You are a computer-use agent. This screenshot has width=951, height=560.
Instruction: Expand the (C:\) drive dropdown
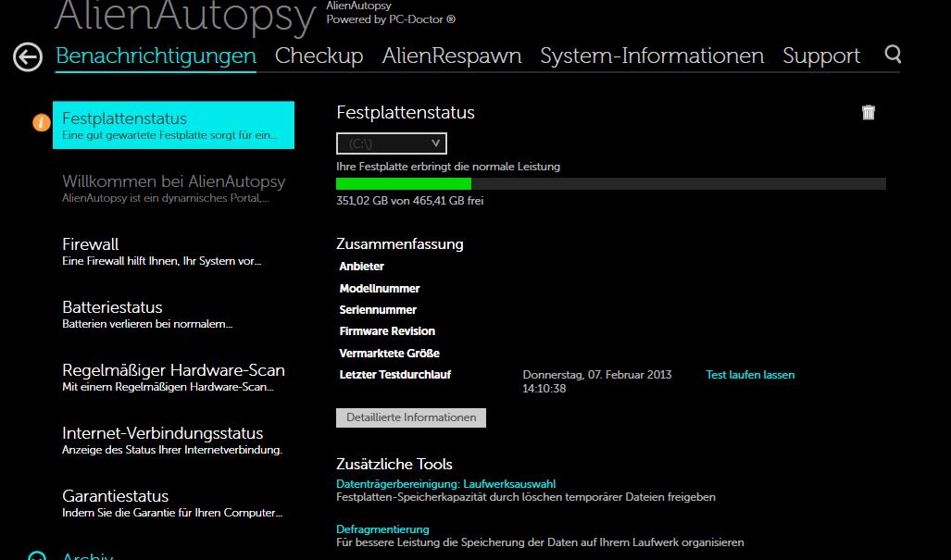pos(392,143)
